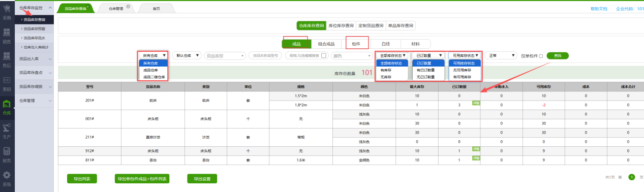
Task: Open 货品库存预警 in sidebar
Action: tap(35, 29)
